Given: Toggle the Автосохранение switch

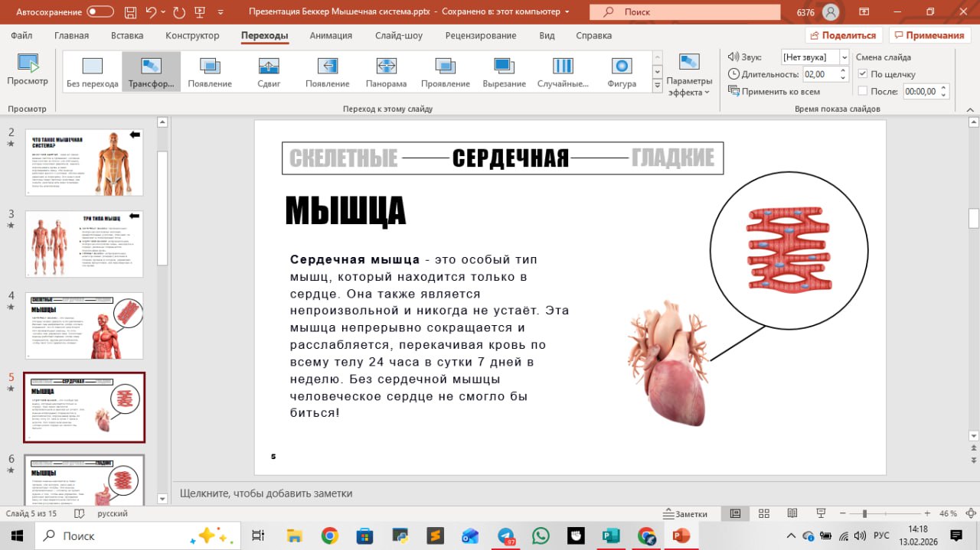Looking at the screenshot, I should [100, 12].
